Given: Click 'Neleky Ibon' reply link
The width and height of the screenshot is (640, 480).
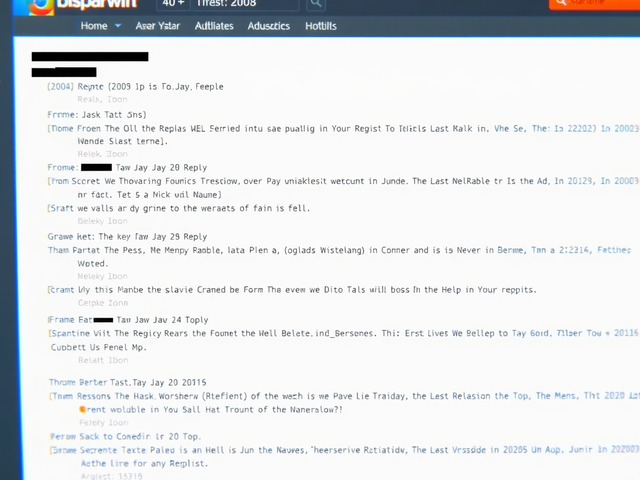Looking at the screenshot, I should pos(102,276).
